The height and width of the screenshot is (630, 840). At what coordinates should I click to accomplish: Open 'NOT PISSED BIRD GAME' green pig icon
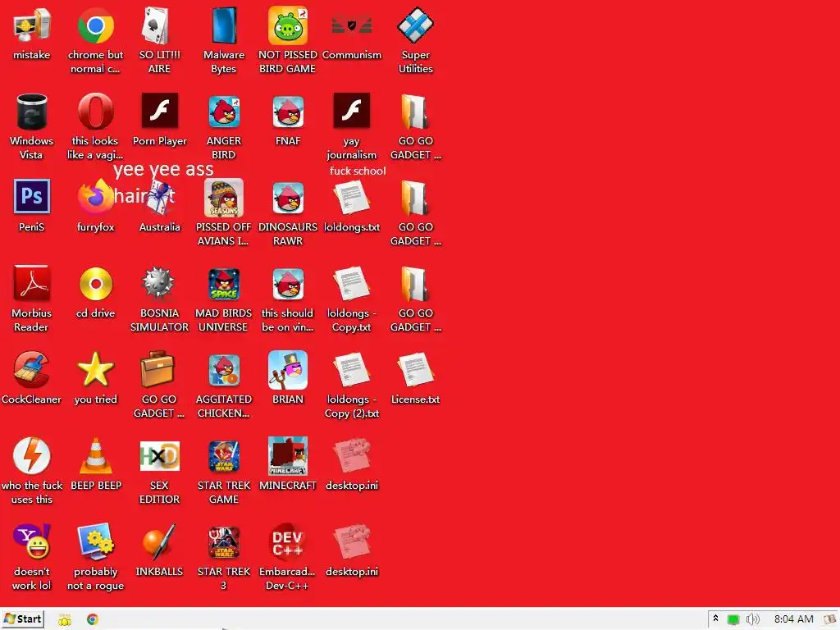[x=288, y=25]
